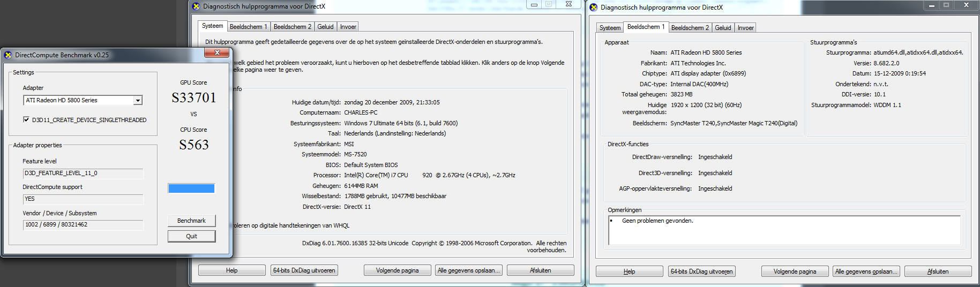Click the DirectX icon in the right DxDiag title bar
Image resolution: width=980 pixels, height=287 pixels.
pyautogui.click(x=594, y=7)
